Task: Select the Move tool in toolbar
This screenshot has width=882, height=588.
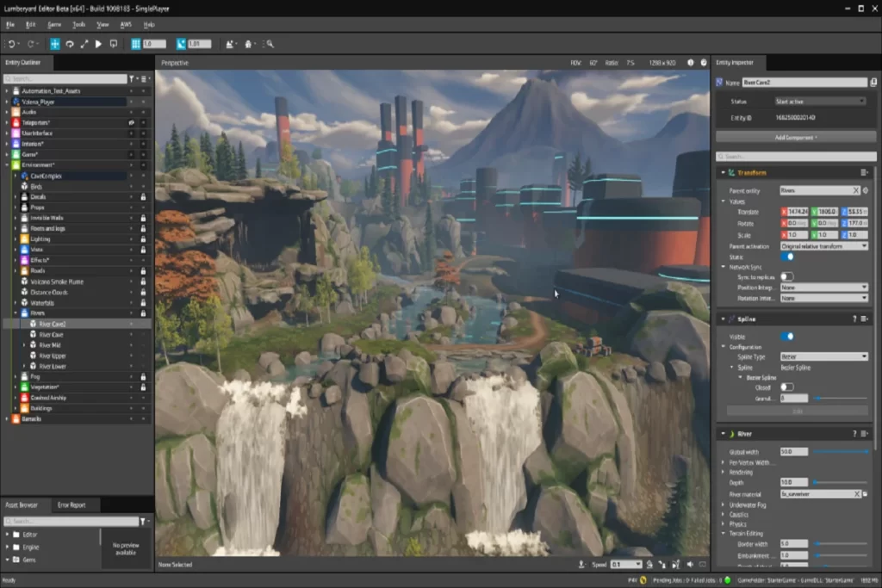Action: pos(55,44)
